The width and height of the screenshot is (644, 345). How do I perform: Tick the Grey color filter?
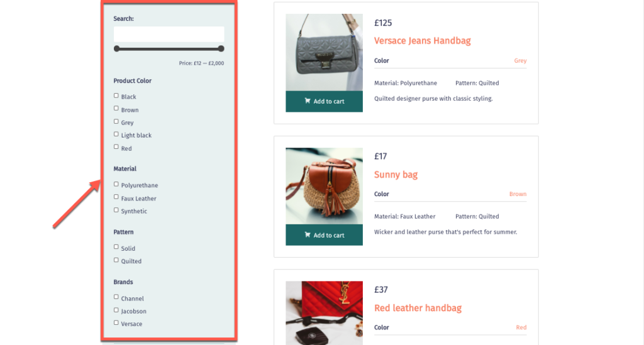pos(116,121)
